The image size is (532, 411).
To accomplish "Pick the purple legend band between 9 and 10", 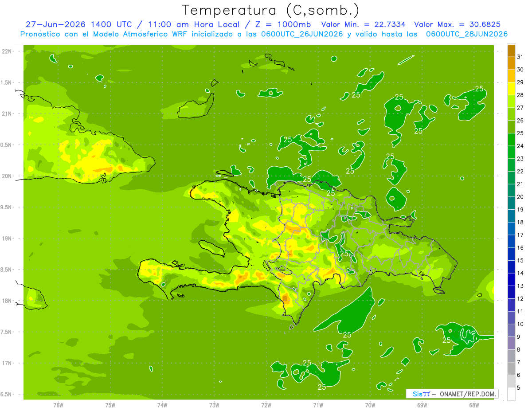I will point(511,331).
